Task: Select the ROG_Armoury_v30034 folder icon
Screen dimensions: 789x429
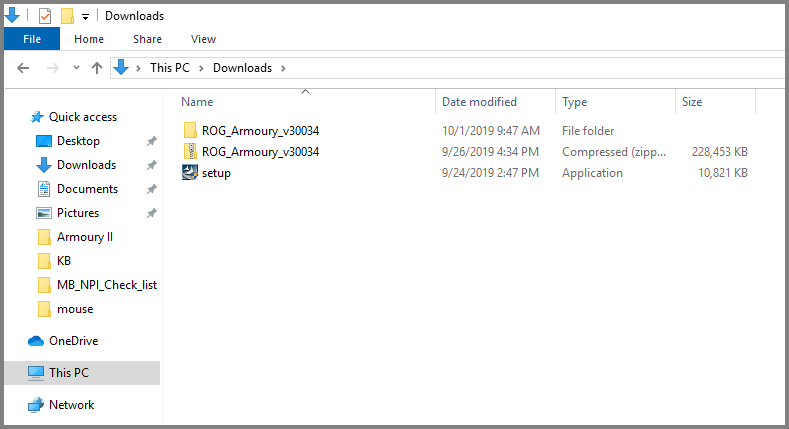Action: 190,131
